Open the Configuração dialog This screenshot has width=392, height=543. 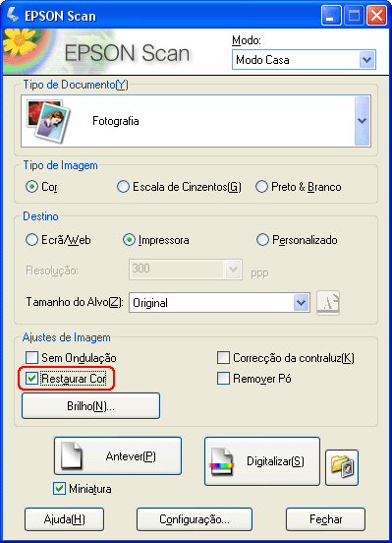coord(195,519)
